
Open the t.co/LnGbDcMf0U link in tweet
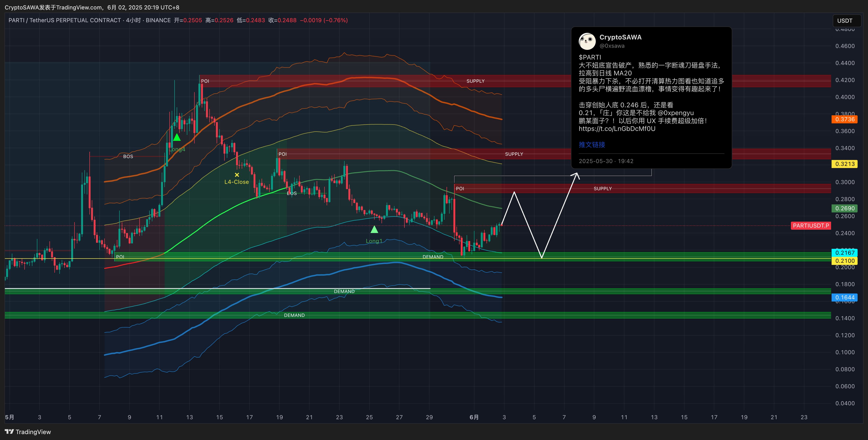(x=617, y=129)
